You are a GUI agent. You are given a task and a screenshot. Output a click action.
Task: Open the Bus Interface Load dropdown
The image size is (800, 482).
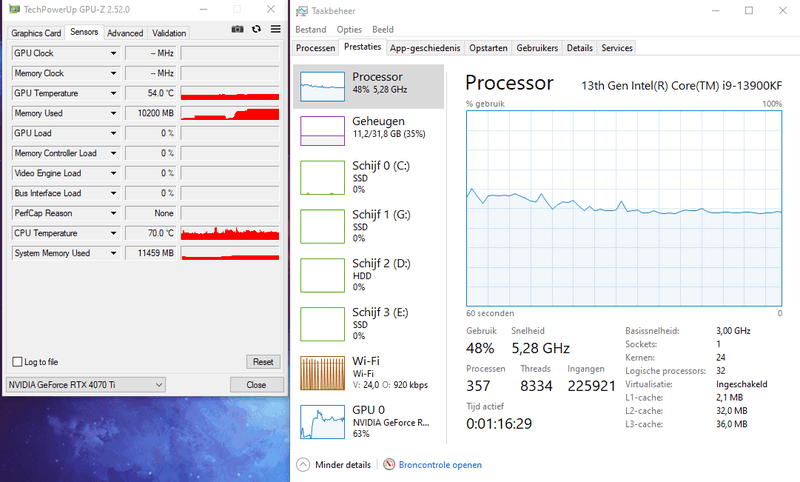(x=113, y=193)
